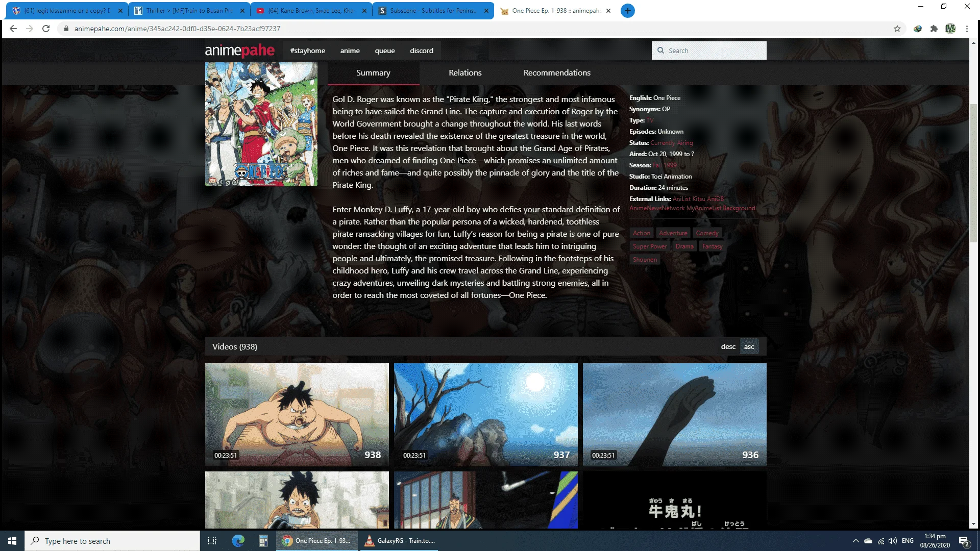Show hidden system tray icons
Viewport: 980px width, 551px height.
click(856, 541)
